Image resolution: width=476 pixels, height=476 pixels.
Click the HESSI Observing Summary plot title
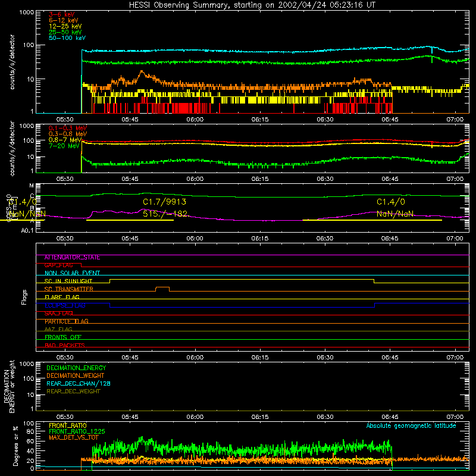point(252,5)
